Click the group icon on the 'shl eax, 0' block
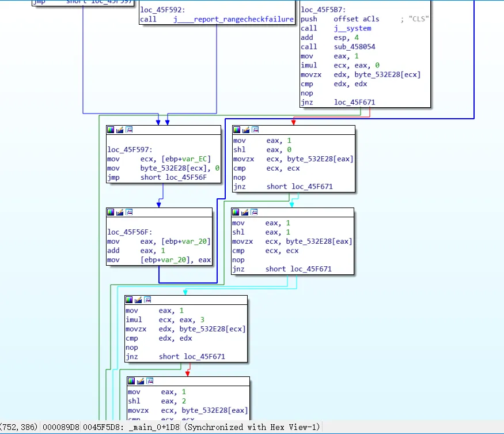 click(x=255, y=130)
